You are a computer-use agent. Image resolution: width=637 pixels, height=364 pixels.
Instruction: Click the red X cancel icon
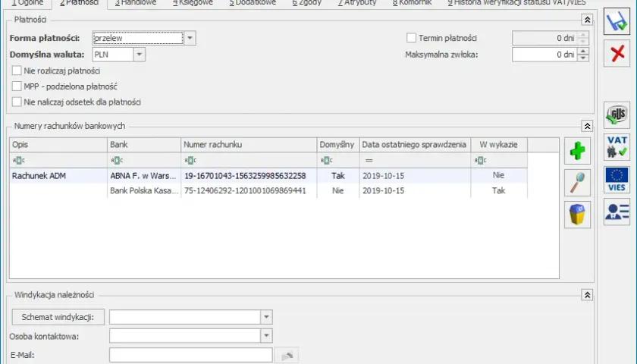point(617,53)
